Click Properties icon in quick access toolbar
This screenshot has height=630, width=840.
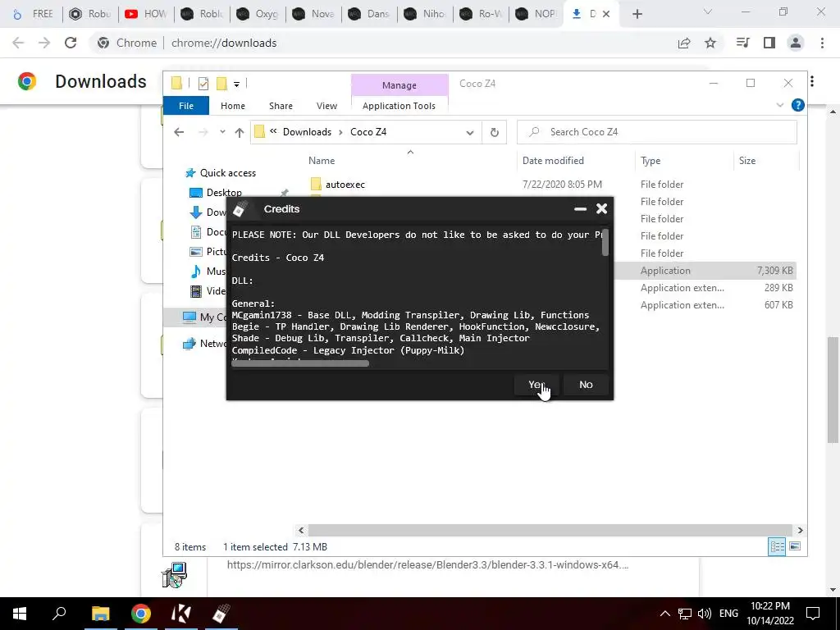pos(203,84)
